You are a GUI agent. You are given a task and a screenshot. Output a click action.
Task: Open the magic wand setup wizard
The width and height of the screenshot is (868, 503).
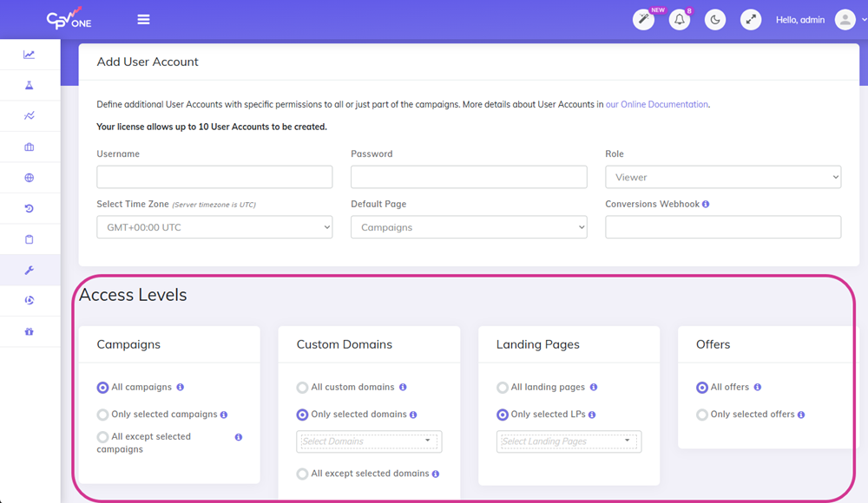[x=643, y=19]
